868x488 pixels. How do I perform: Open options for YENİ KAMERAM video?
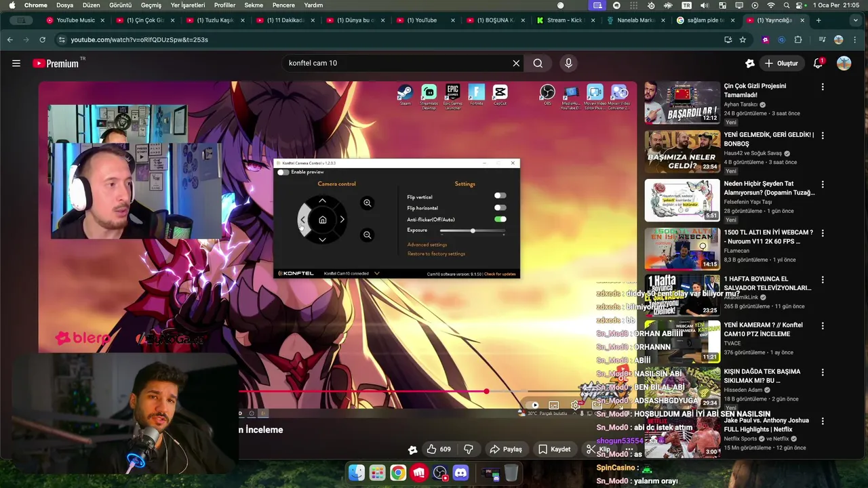coord(823,326)
